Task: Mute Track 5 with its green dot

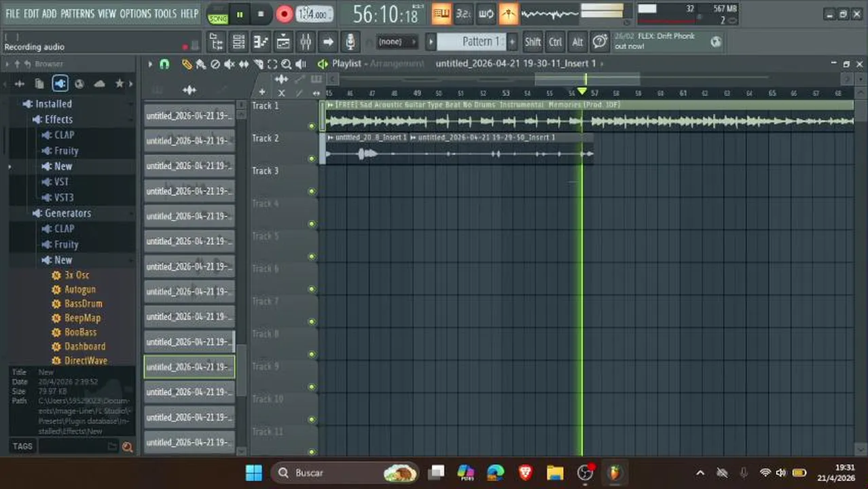Action: pyautogui.click(x=312, y=257)
